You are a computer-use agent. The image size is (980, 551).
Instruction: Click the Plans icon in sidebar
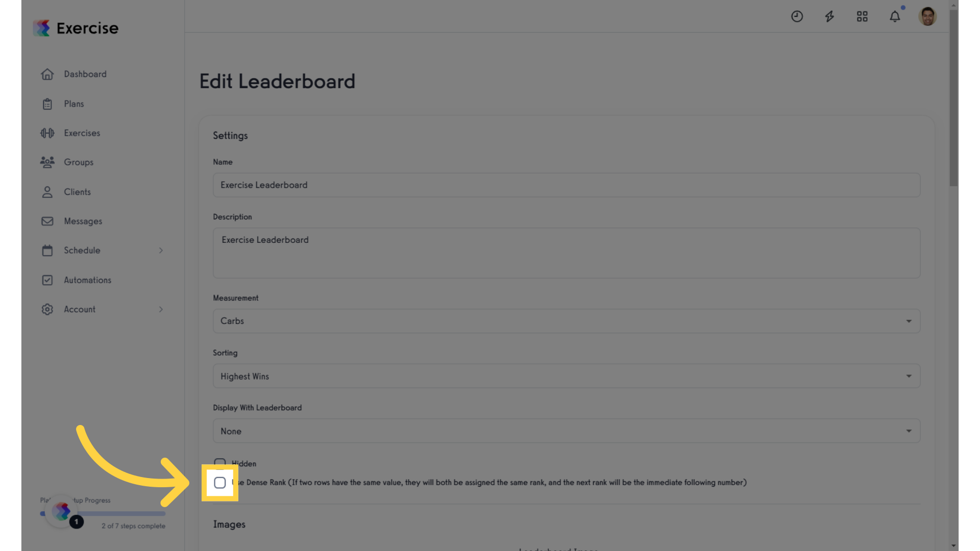[x=47, y=104]
